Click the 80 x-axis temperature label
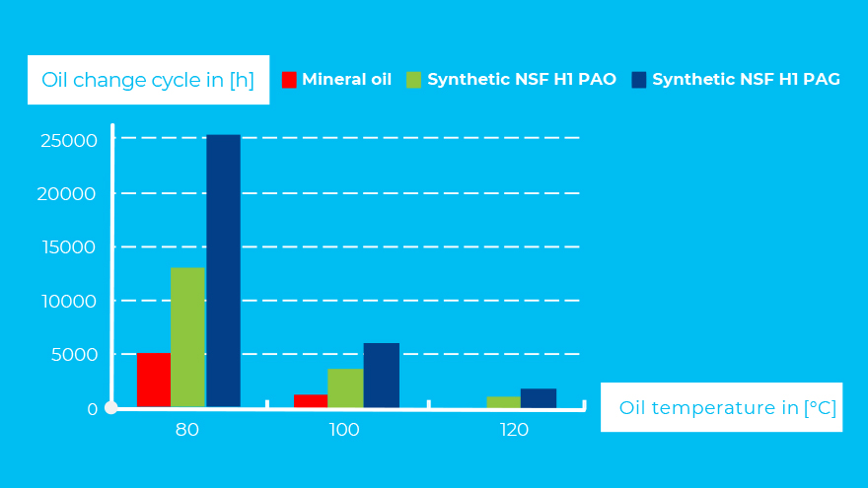This screenshot has width=868, height=488. (x=187, y=430)
